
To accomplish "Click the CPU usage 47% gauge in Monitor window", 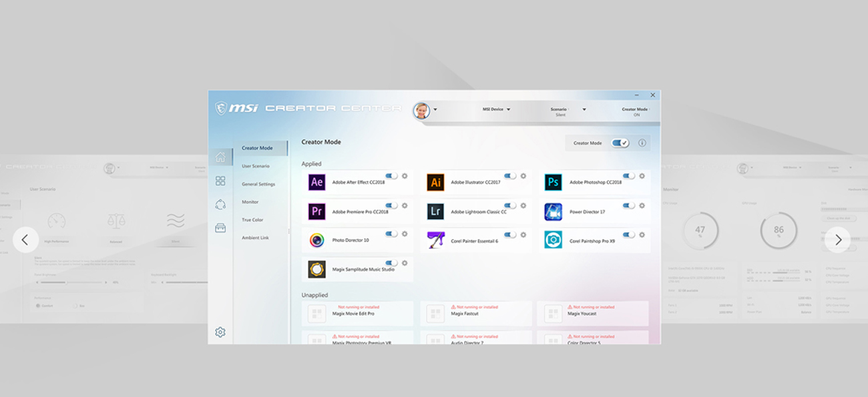I will coord(700,232).
